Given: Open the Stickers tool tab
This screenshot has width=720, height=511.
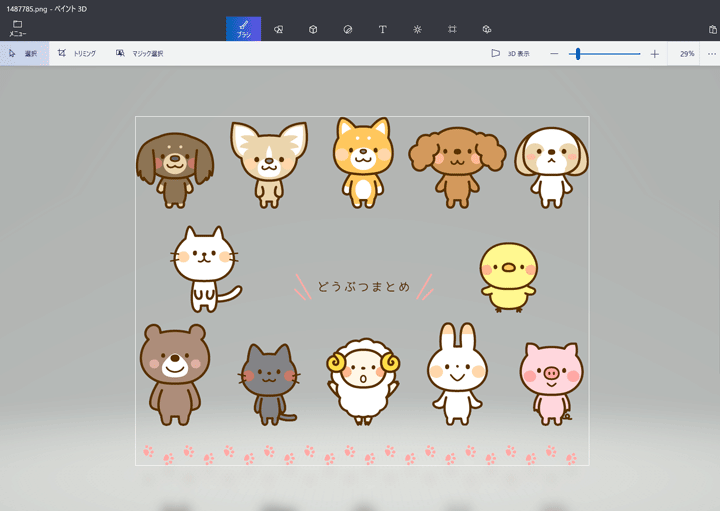Looking at the screenshot, I should pyautogui.click(x=348, y=29).
